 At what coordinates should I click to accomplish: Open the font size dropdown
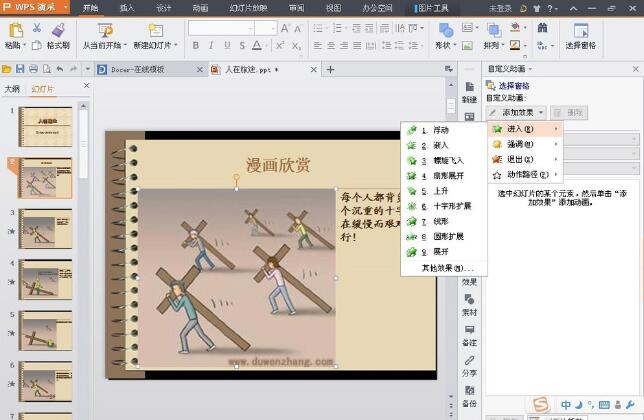273,29
